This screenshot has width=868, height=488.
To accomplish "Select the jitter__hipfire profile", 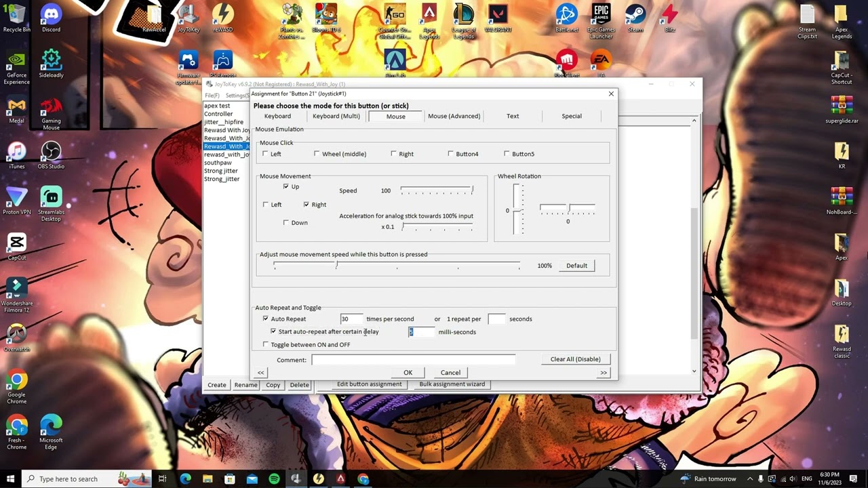I will tap(224, 122).
